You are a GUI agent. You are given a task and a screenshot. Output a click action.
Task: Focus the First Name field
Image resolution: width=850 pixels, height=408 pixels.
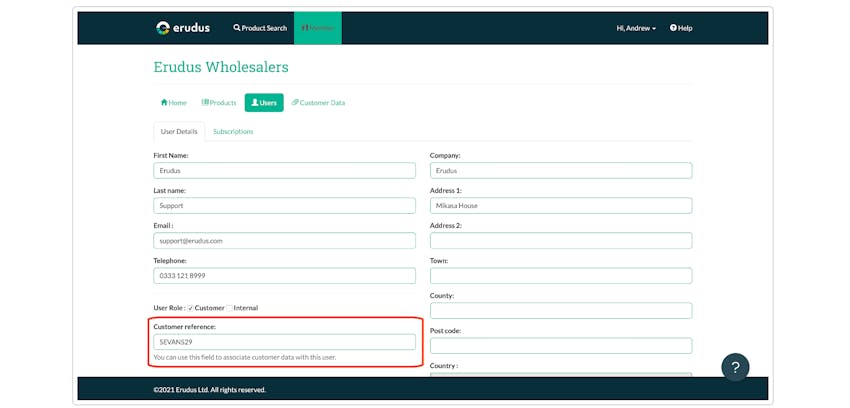[x=285, y=171]
